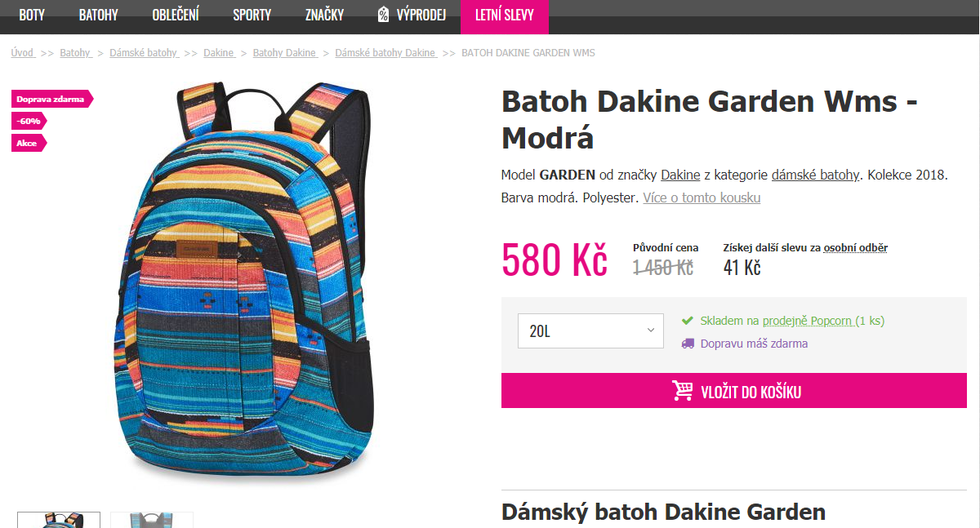This screenshot has width=980, height=528.
Task: Click the purple delivery truck icon
Action: (688, 344)
